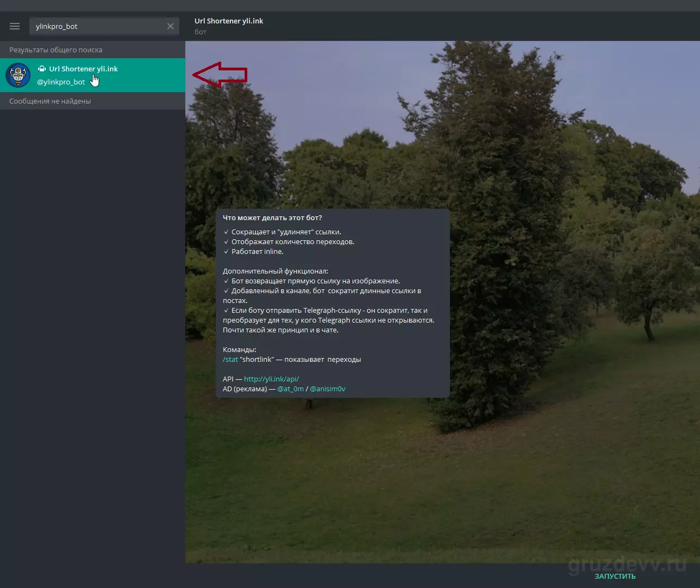
Task: Clear the search field with X icon
Action: 171,26
